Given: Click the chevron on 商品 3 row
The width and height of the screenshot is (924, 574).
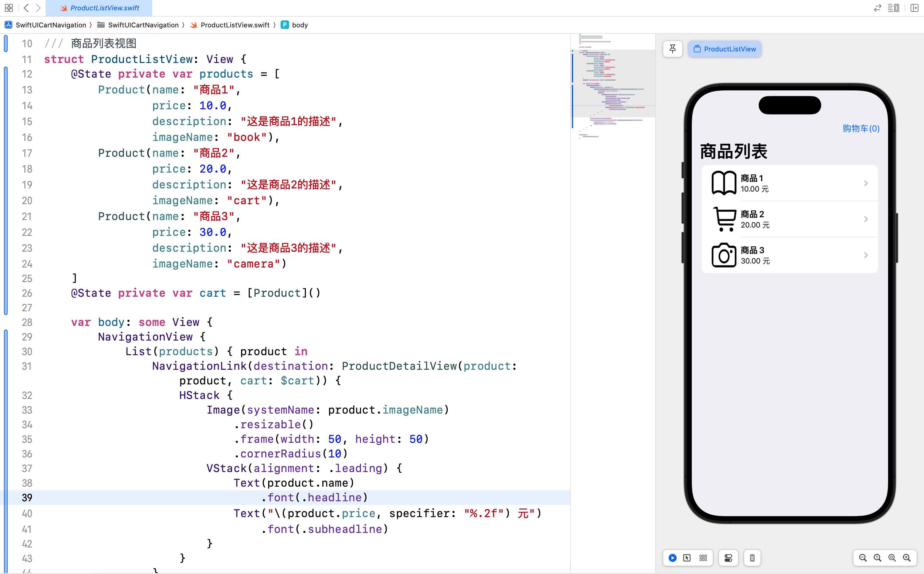Looking at the screenshot, I should pyautogui.click(x=866, y=255).
